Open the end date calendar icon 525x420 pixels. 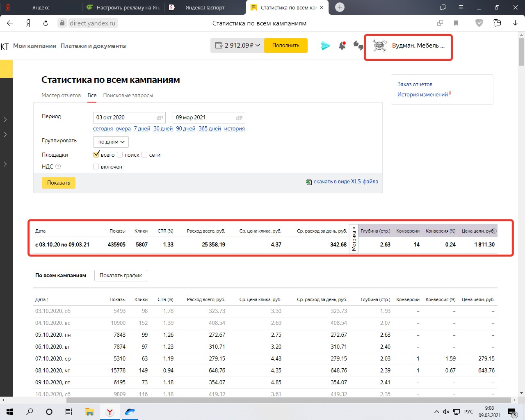pos(240,118)
